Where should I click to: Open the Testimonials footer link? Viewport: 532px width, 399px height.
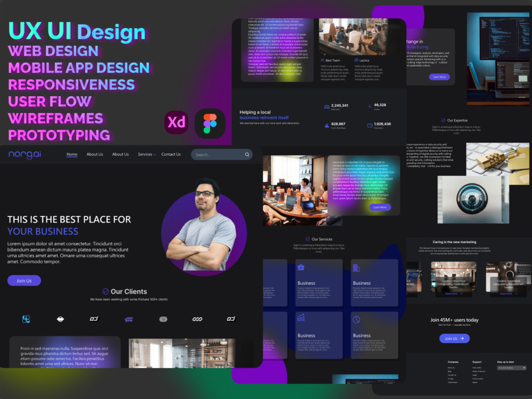(453, 383)
